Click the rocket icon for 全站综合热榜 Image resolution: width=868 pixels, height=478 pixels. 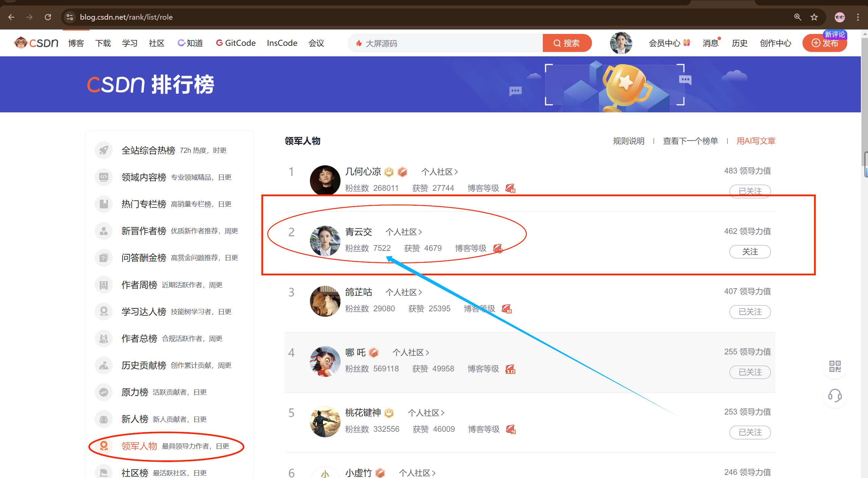coord(104,150)
